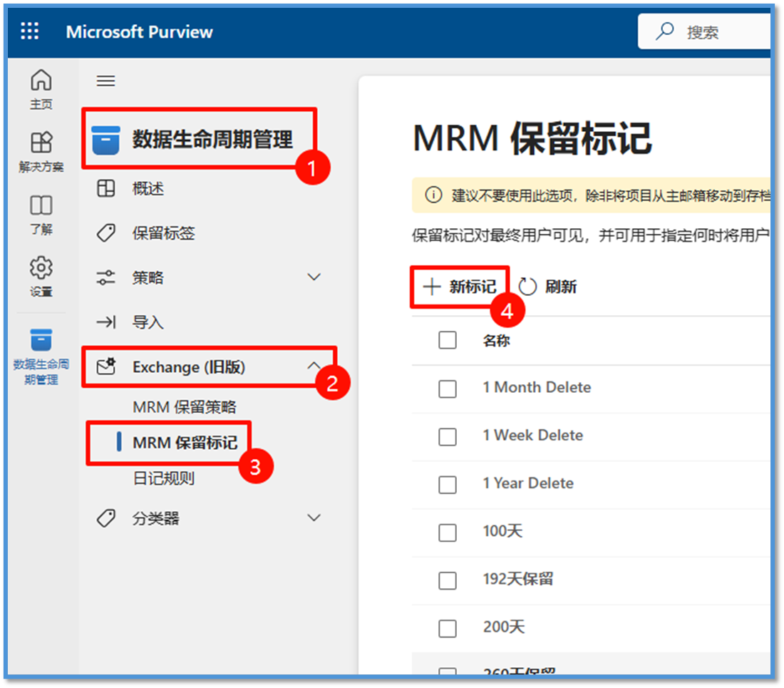Check the box for 1 Year Delete

448,485
